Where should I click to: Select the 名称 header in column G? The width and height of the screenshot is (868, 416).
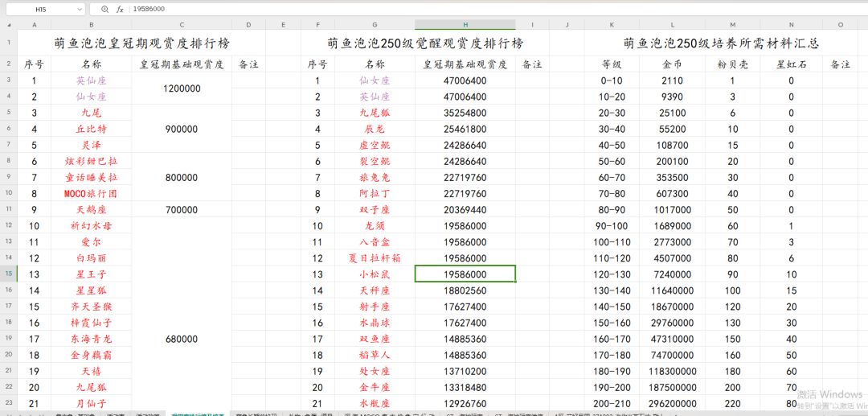(x=375, y=64)
